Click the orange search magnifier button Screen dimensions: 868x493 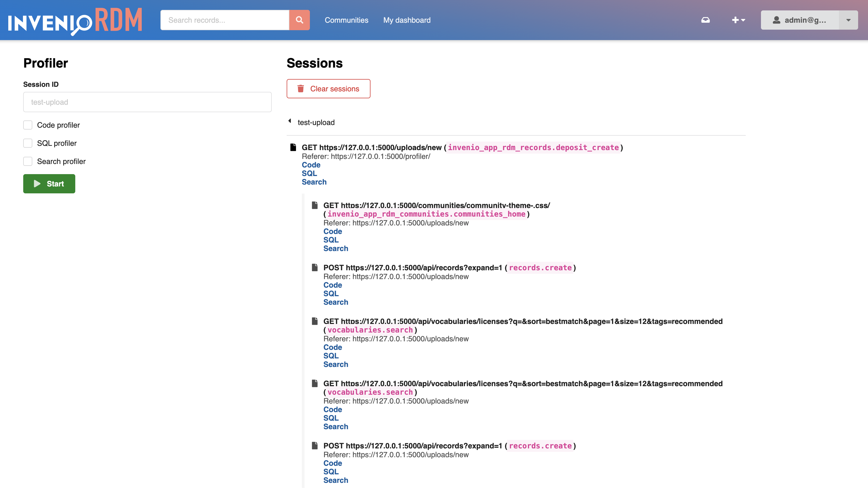click(299, 20)
